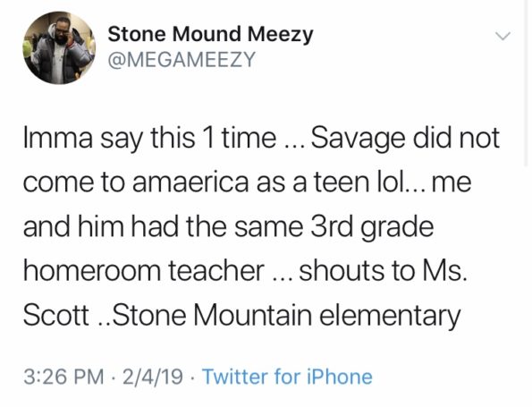The width and height of the screenshot is (532, 407).
Task: Open the tweet options chevron menu
Action: tap(502, 36)
